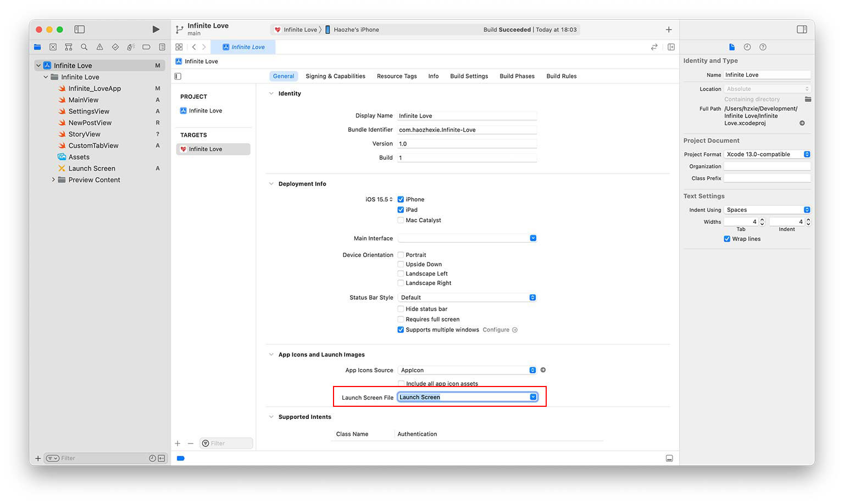Open the Project navigator folder icon
The width and height of the screenshot is (844, 504).
[x=37, y=47]
